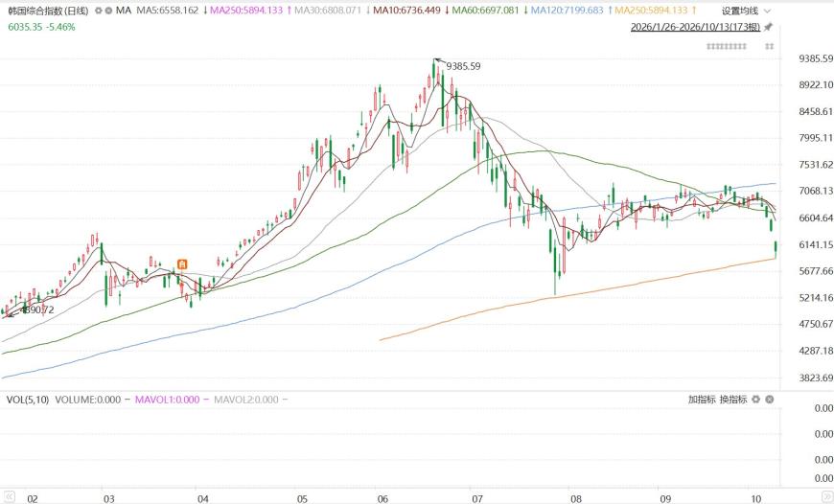Click the 换指标 change indicator button
This screenshot has width=834, height=504.
733,400
